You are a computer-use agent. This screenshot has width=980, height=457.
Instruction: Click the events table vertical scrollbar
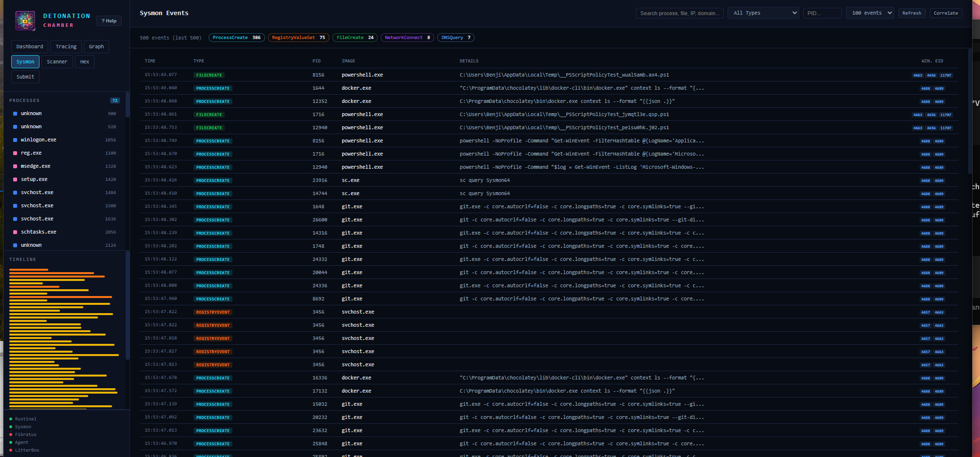click(x=970, y=111)
